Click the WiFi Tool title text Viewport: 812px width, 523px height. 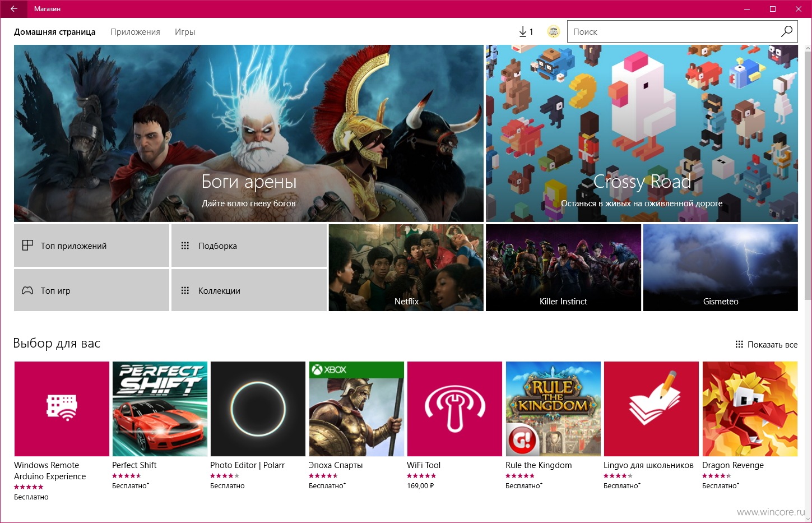[424, 465]
